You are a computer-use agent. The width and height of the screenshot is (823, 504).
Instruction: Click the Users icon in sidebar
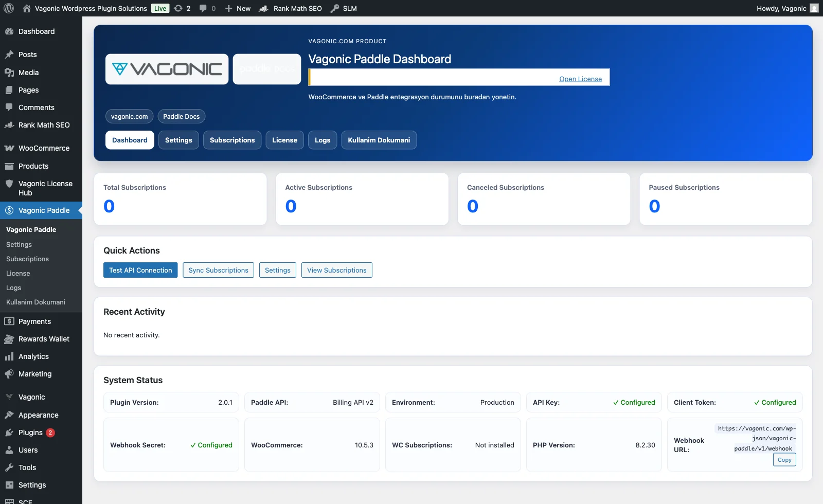(9, 450)
